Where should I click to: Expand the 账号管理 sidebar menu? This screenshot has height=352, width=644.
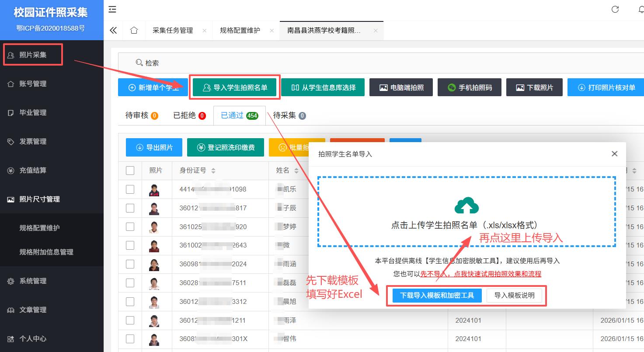pos(33,84)
